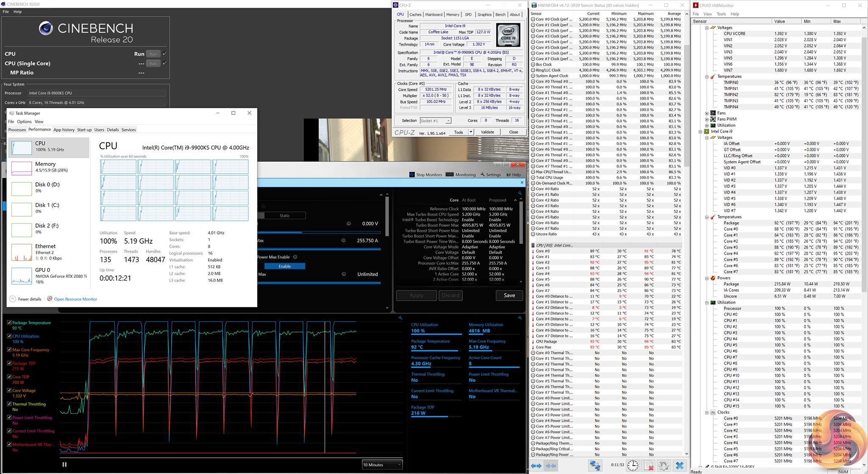Click HWiNFO reset clock icon

pos(632,466)
